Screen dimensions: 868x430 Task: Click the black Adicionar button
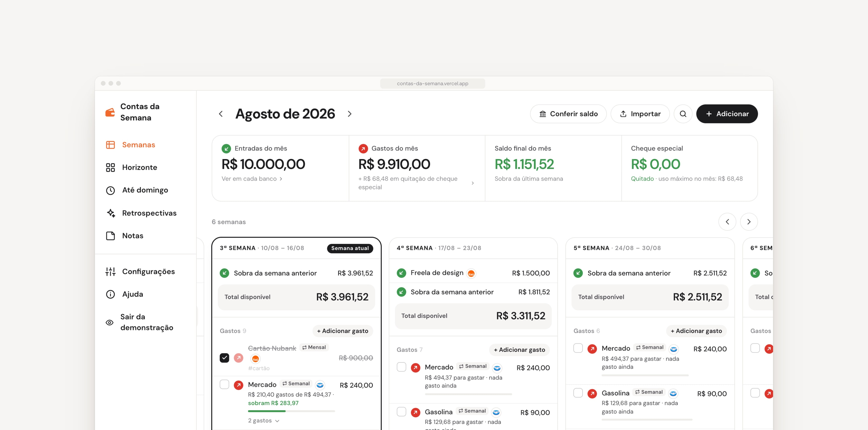point(727,114)
